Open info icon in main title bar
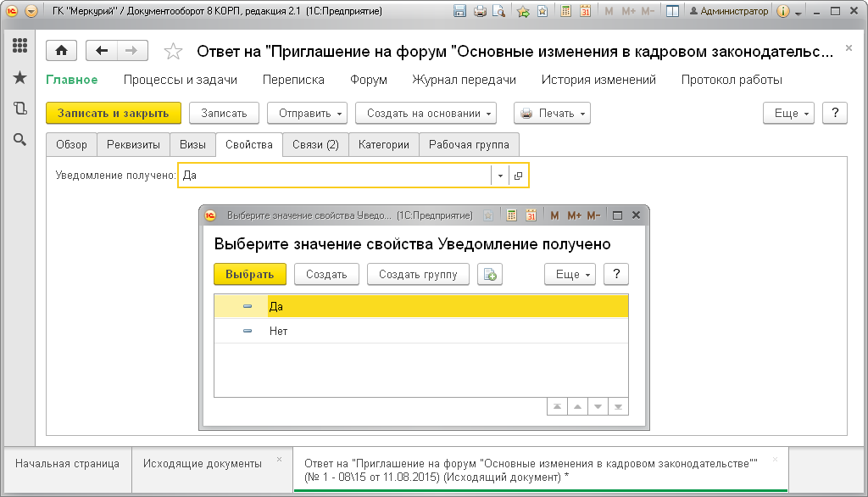Viewport: 868px width, 497px height. click(782, 11)
